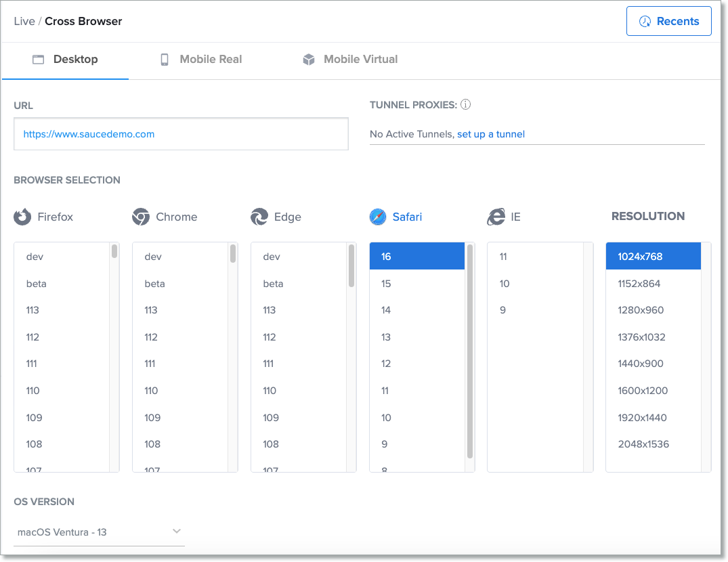Screen dimensions: 728x562
Task: Choose Safari version 15
Action: pyautogui.click(x=386, y=284)
